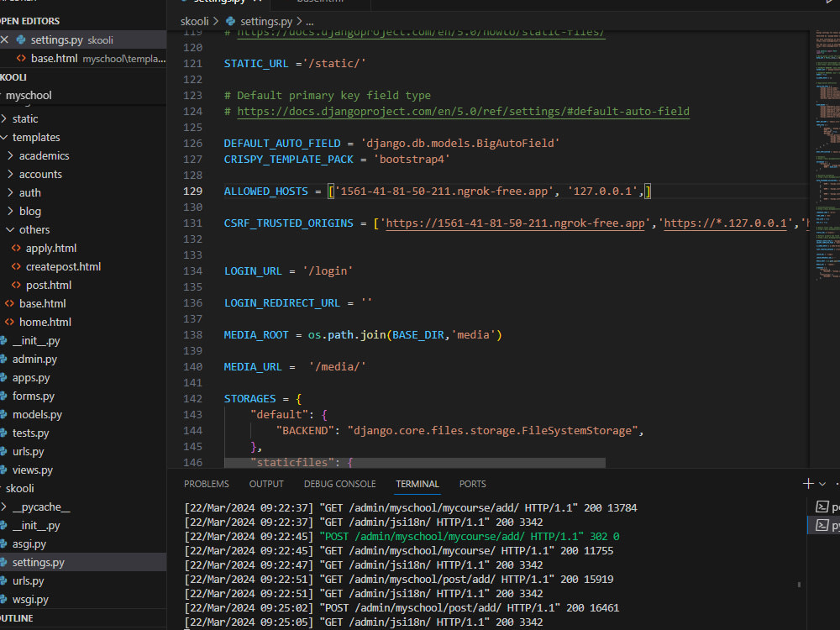Open post.html file
Image resolution: width=840 pixels, height=630 pixels.
click(x=83, y=285)
